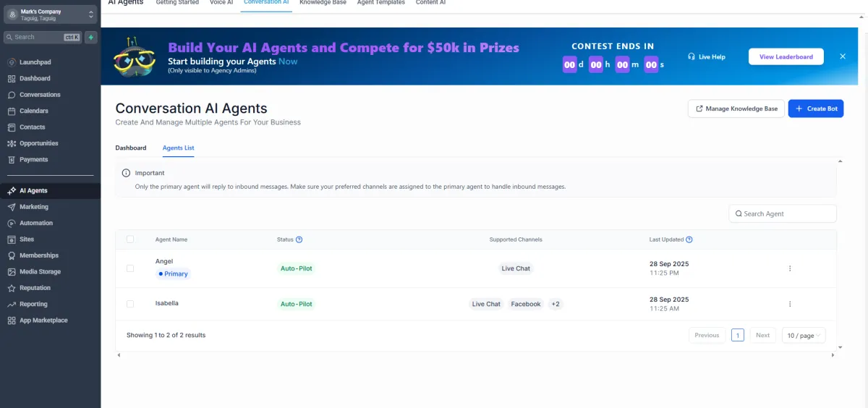Open the three-dot menu for Angel

point(790,268)
